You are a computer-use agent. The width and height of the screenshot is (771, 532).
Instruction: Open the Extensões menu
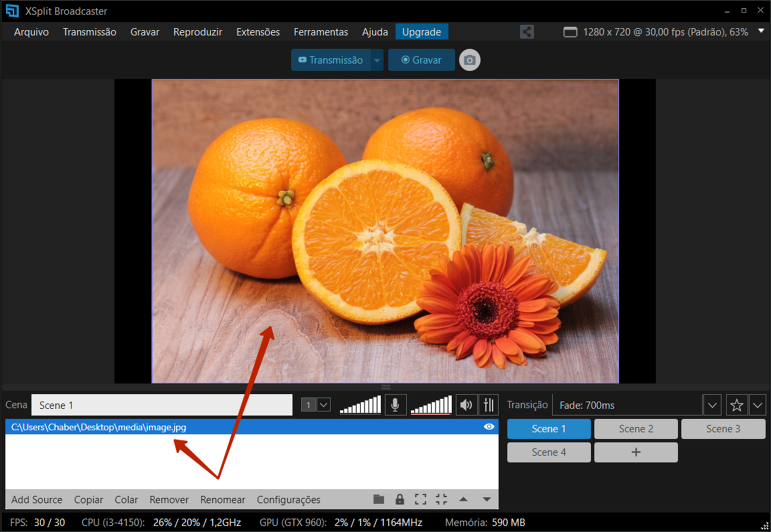click(258, 31)
